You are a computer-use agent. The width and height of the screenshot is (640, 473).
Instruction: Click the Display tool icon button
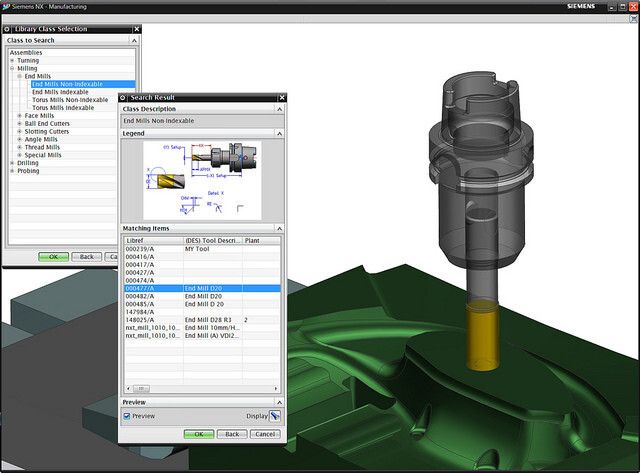(x=274, y=416)
